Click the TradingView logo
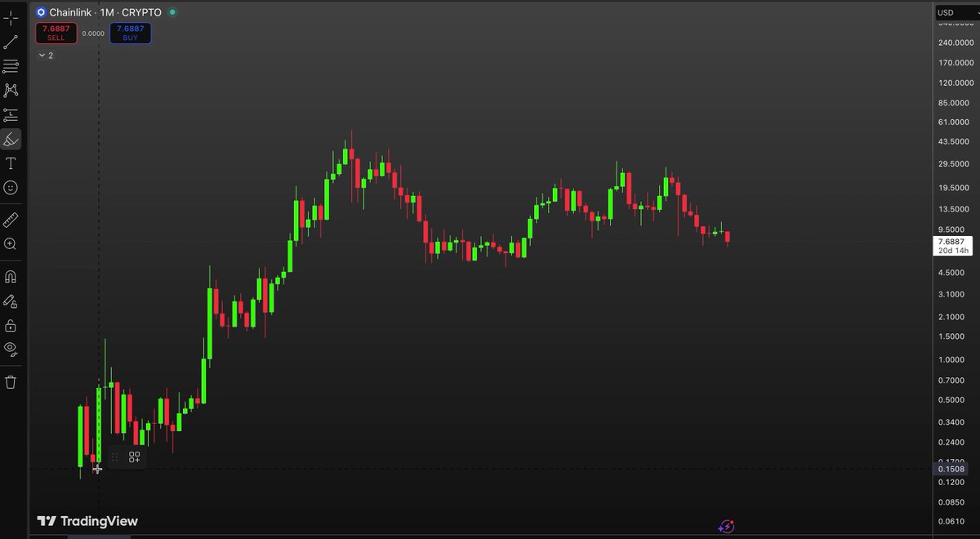Image resolution: width=980 pixels, height=539 pixels. point(87,521)
